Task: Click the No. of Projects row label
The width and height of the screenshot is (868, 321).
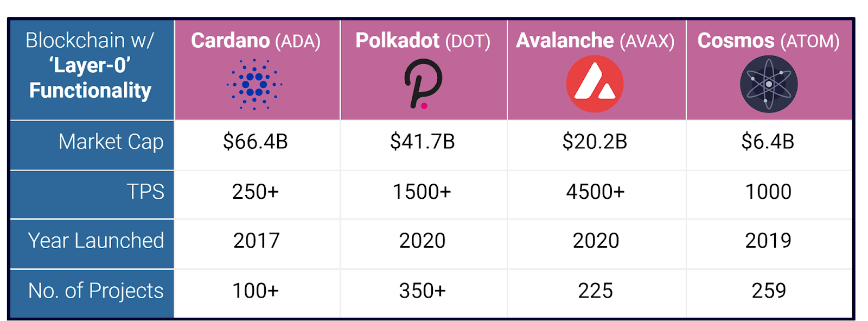Action: point(96,291)
